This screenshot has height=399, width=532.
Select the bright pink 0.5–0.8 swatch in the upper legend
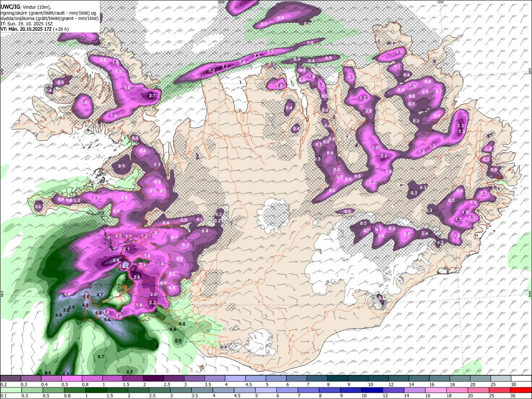[72, 379]
